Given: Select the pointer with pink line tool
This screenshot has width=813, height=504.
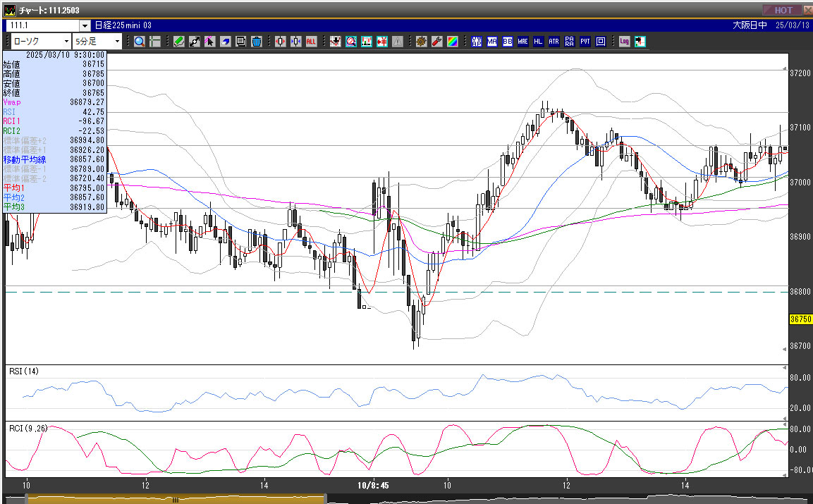Looking at the screenshot, I should coord(209,42).
